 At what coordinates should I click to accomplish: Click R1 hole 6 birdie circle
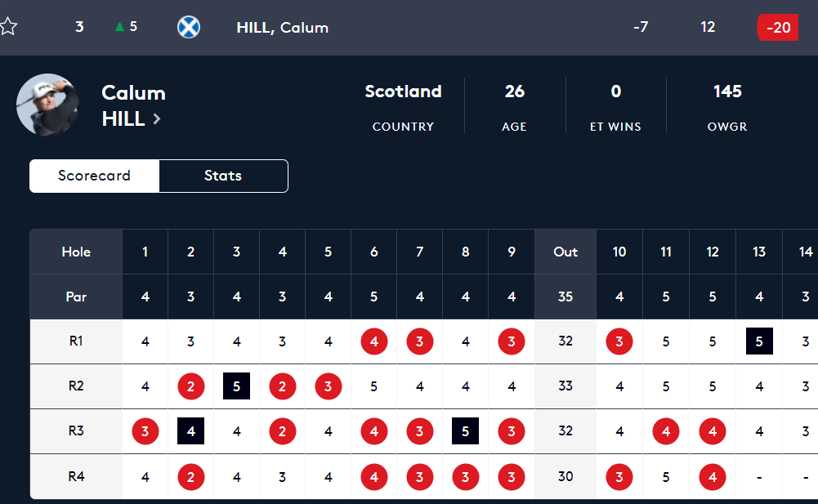pos(374,341)
